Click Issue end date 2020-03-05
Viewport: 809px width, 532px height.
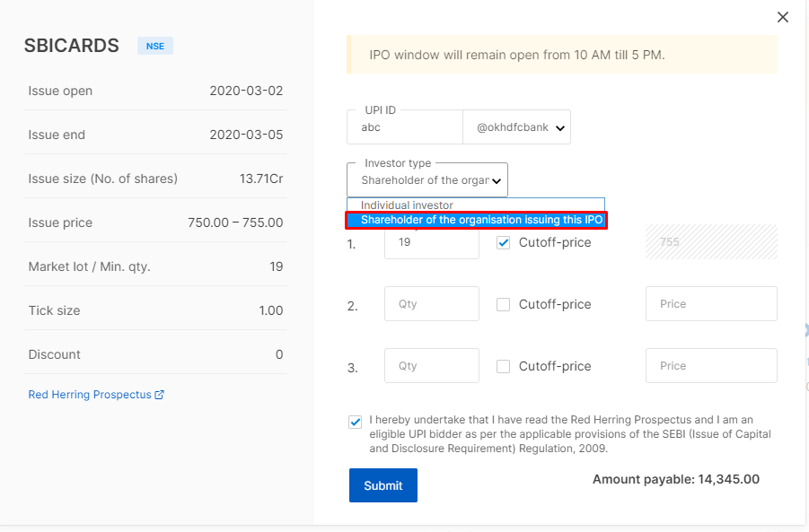(x=246, y=135)
